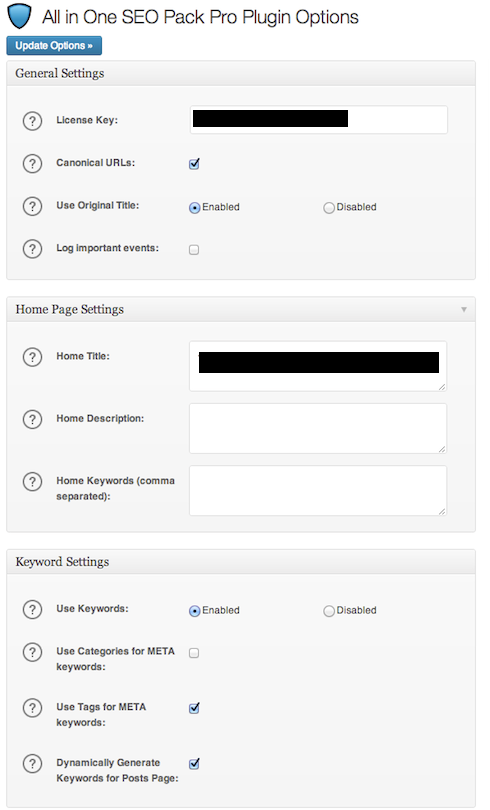Select Disabled for Use Original Title
Viewport: 490px width, 810px height.
click(328, 208)
